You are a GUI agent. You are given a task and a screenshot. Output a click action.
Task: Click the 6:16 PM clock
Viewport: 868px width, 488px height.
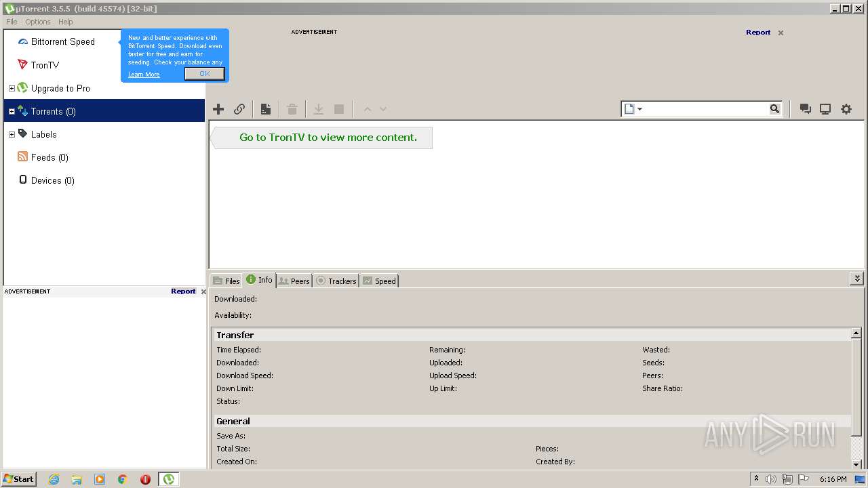833,479
